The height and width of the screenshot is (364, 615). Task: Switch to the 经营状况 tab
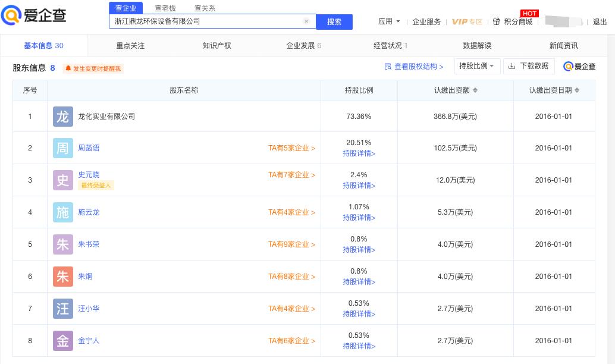387,45
